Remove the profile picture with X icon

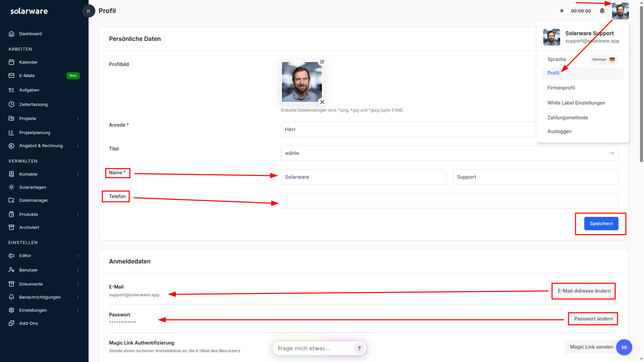(322, 102)
